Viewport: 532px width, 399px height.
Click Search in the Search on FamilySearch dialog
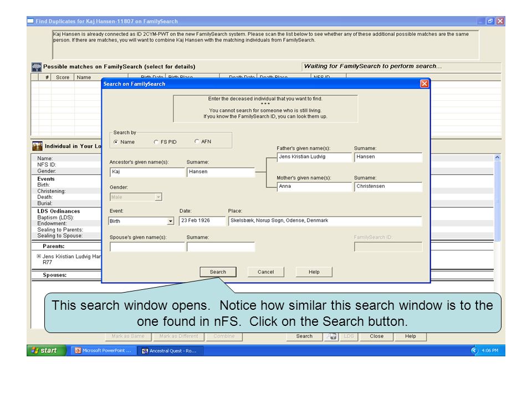point(218,272)
